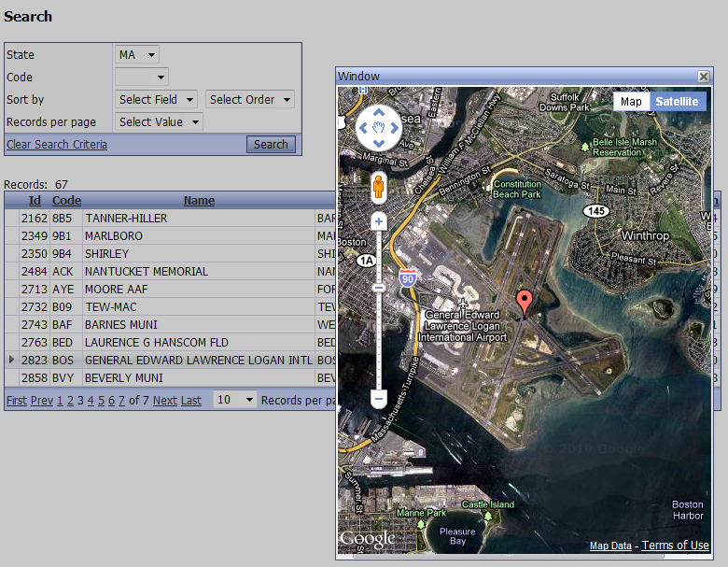Screen dimensions: 728x567
Task: Open the Select Value records dropdown
Action: tap(159, 121)
